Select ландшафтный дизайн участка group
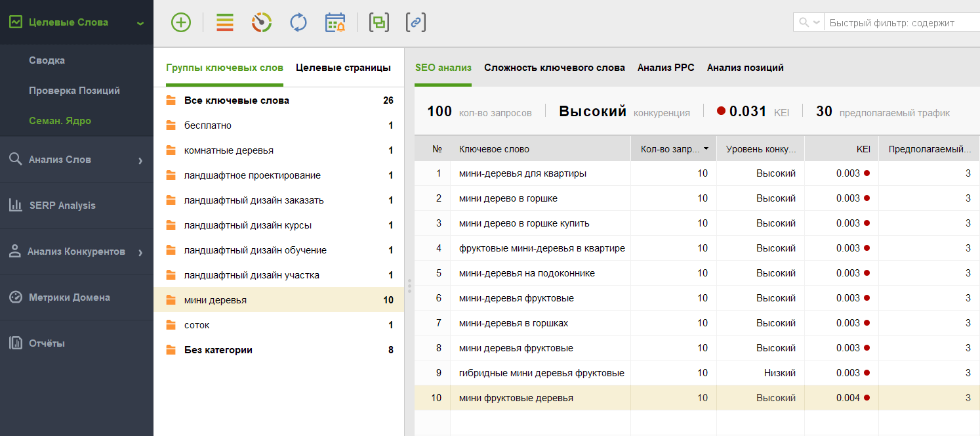Screen dimensions: 980x436 pyautogui.click(x=279, y=275)
